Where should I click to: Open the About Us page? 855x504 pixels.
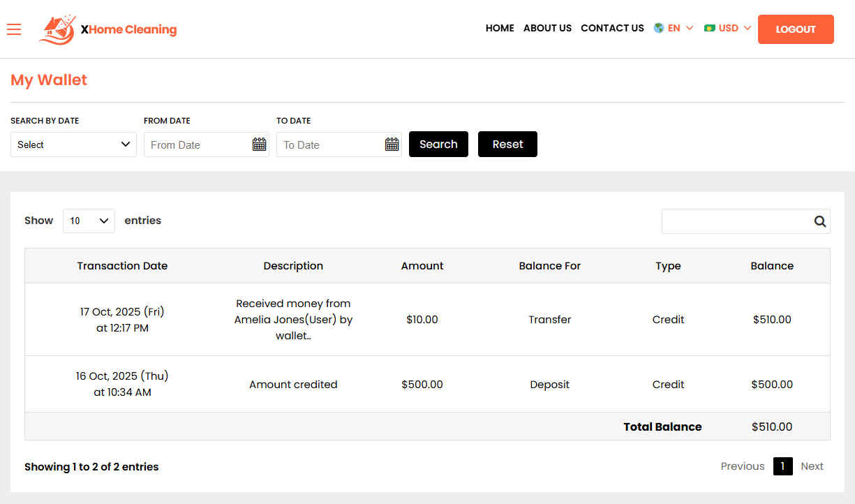point(547,29)
